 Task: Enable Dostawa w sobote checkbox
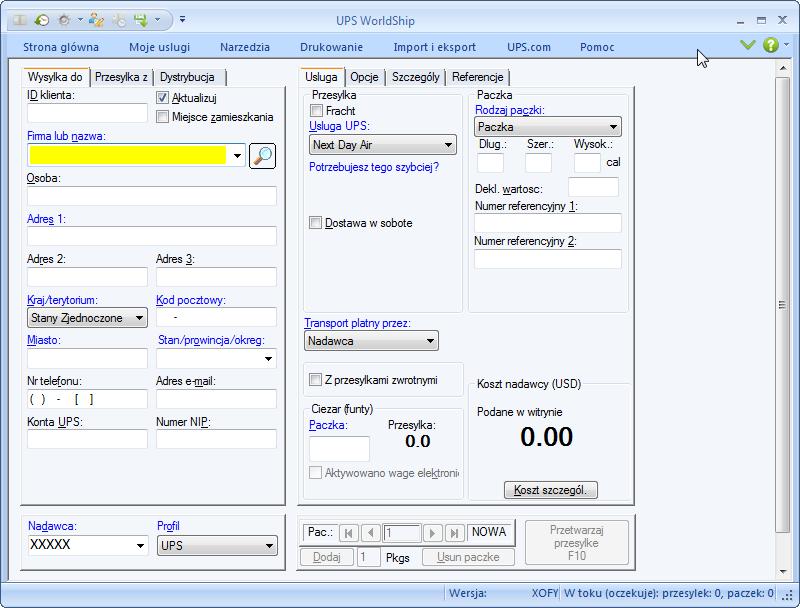tap(315, 222)
